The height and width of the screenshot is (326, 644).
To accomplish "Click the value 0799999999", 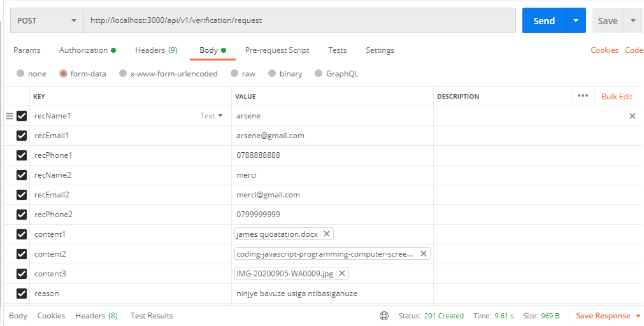I will (x=259, y=215).
